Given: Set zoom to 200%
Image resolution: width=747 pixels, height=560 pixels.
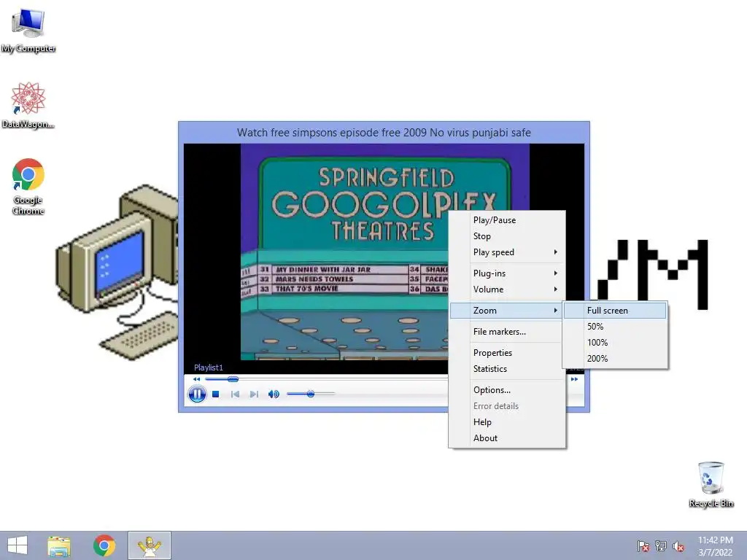Looking at the screenshot, I should 615,359.
